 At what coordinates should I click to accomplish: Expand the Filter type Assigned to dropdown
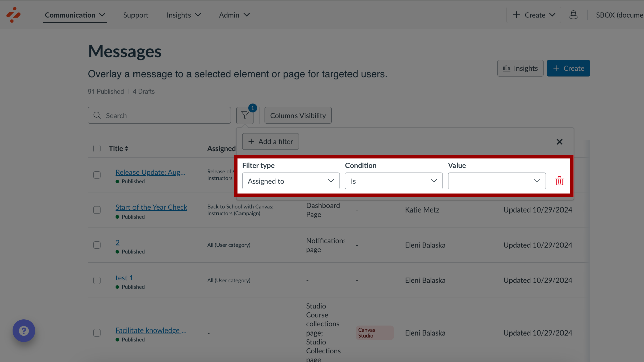click(291, 181)
